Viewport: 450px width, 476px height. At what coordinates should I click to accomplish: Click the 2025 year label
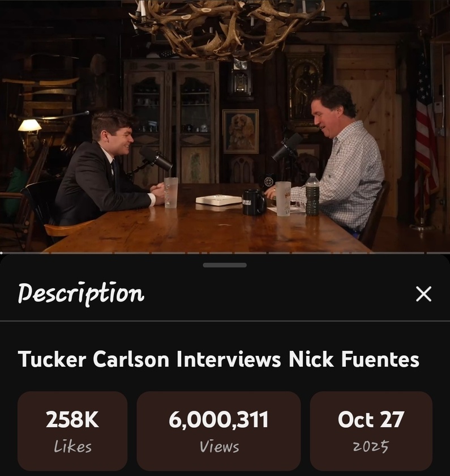tap(371, 447)
